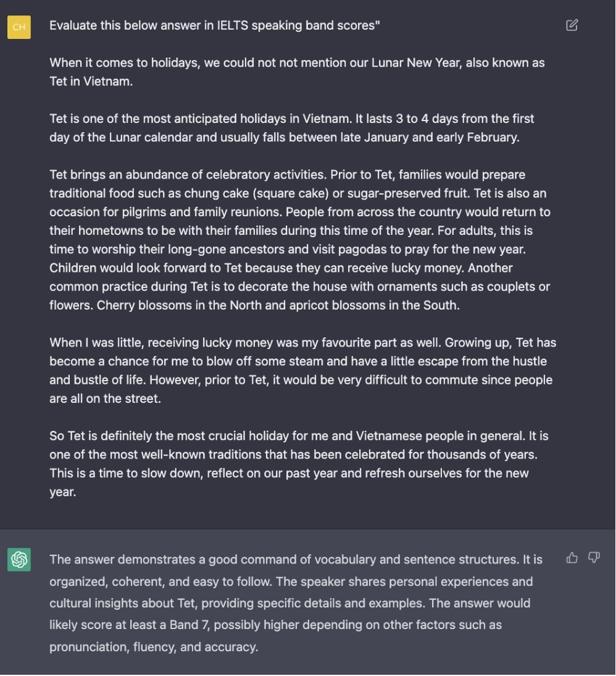The height and width of the screenshot is (676, 616).
Task: Click the ChatGPT response text block
Action: point(295,603)
